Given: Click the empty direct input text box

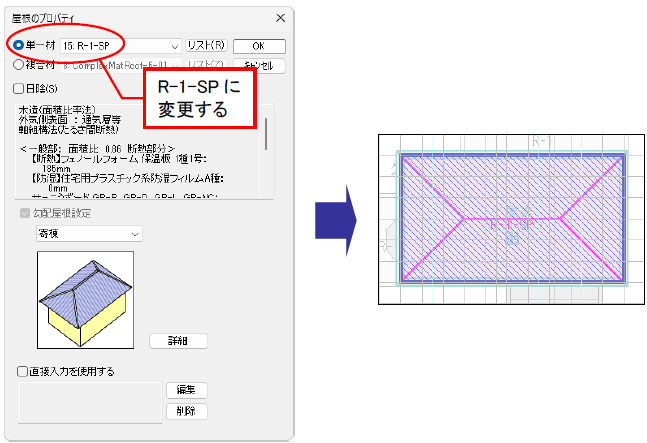Looking at the screenshot, I should [x=89, y=401].
